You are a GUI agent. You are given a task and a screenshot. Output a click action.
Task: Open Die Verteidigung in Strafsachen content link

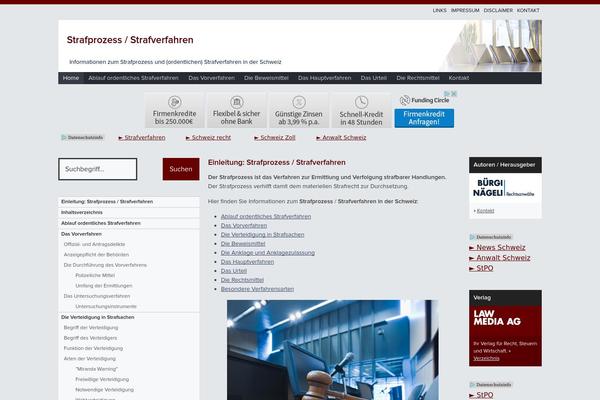(262, 235)
